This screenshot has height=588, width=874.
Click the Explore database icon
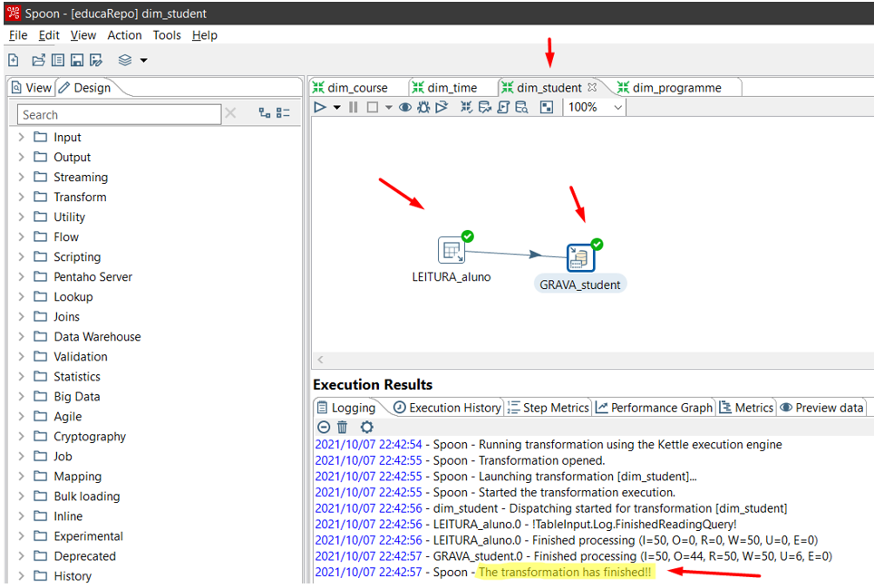(521, 107)
